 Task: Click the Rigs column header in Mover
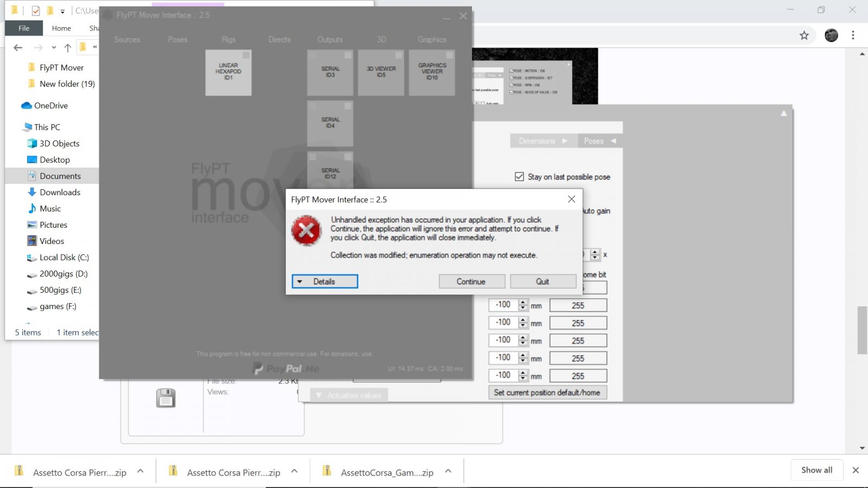[x=229, y=40]
